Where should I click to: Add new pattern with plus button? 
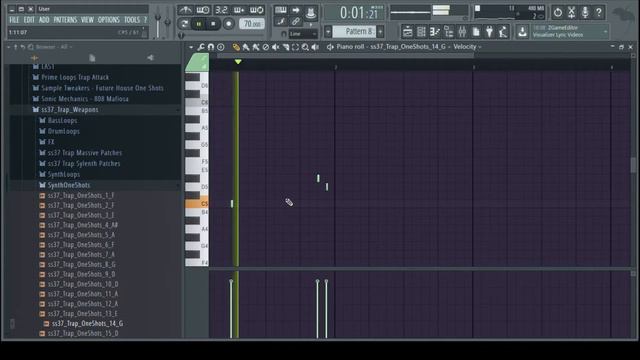pos(380,31)
